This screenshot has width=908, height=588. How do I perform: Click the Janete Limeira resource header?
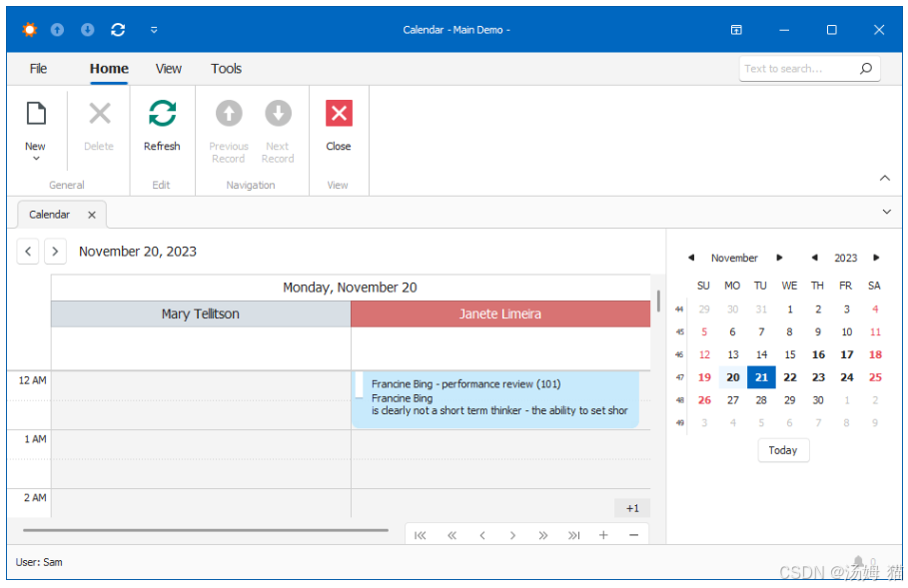click(x=500, y=314)
